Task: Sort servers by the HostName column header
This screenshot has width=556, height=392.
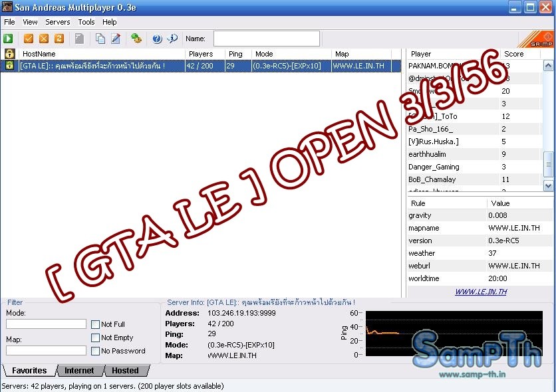Action: pos(102,54)
